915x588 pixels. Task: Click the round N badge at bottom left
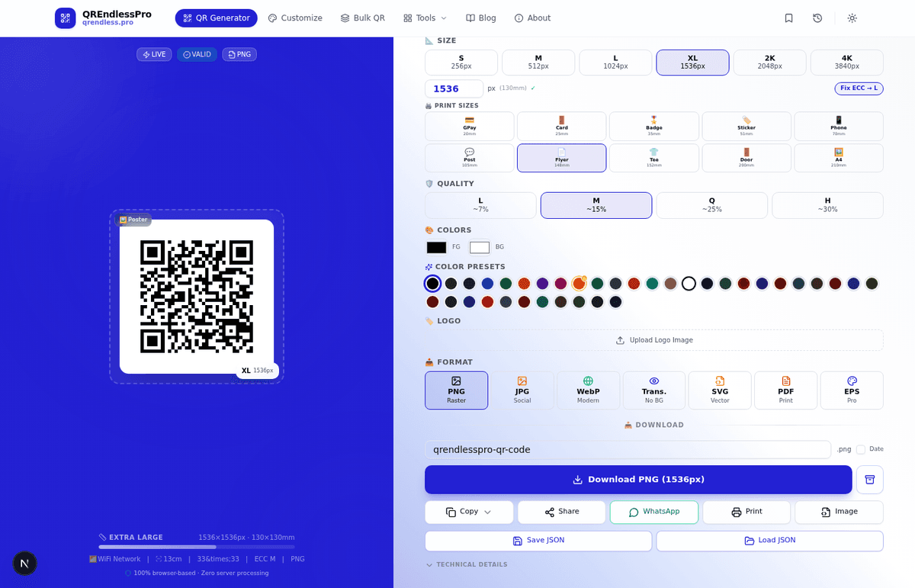(x=25, y=564)
